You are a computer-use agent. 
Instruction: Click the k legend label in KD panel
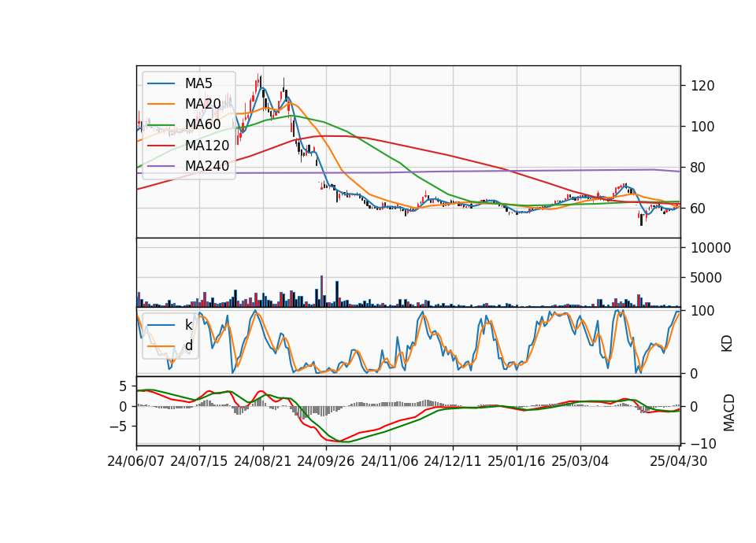(188, 325)
